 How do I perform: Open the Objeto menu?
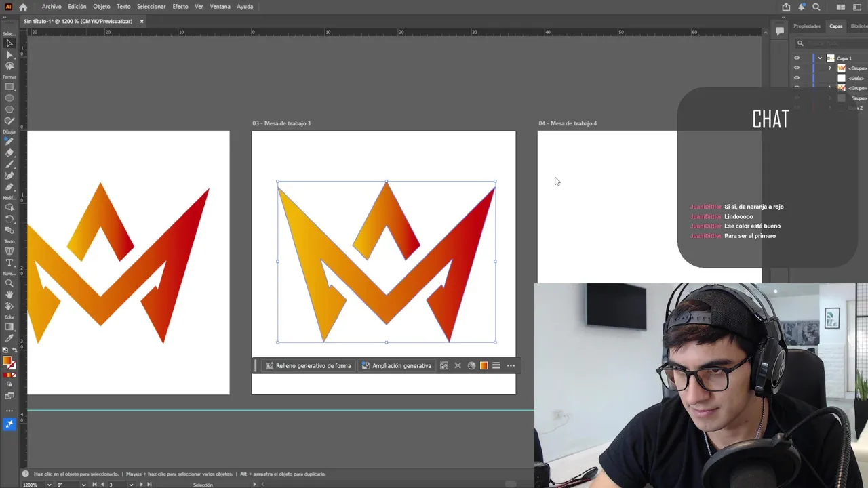pyautogui.click(x=102, y=7)
